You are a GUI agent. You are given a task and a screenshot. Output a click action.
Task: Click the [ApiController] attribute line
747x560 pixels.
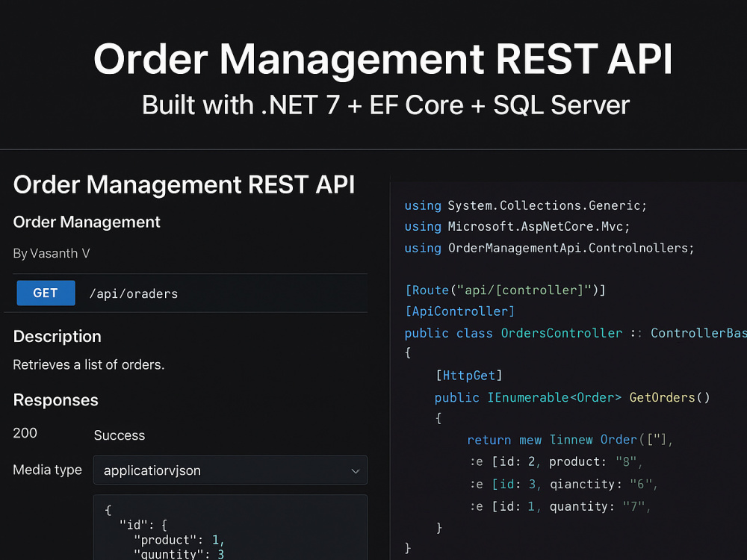pyautogui.click(x=459, y=311)
